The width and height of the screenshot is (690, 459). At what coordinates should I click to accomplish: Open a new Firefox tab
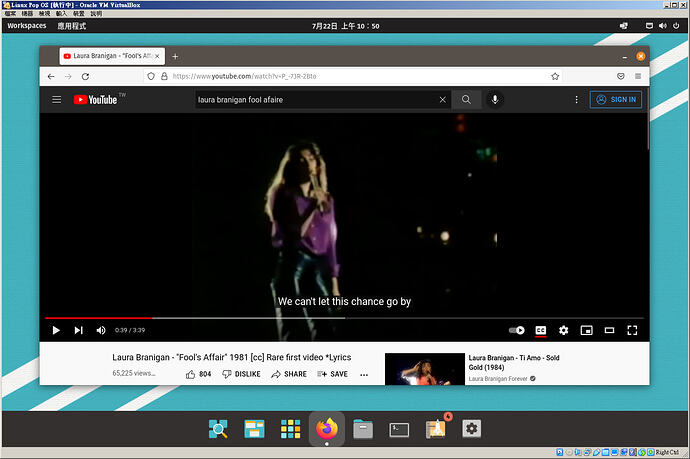175,56
